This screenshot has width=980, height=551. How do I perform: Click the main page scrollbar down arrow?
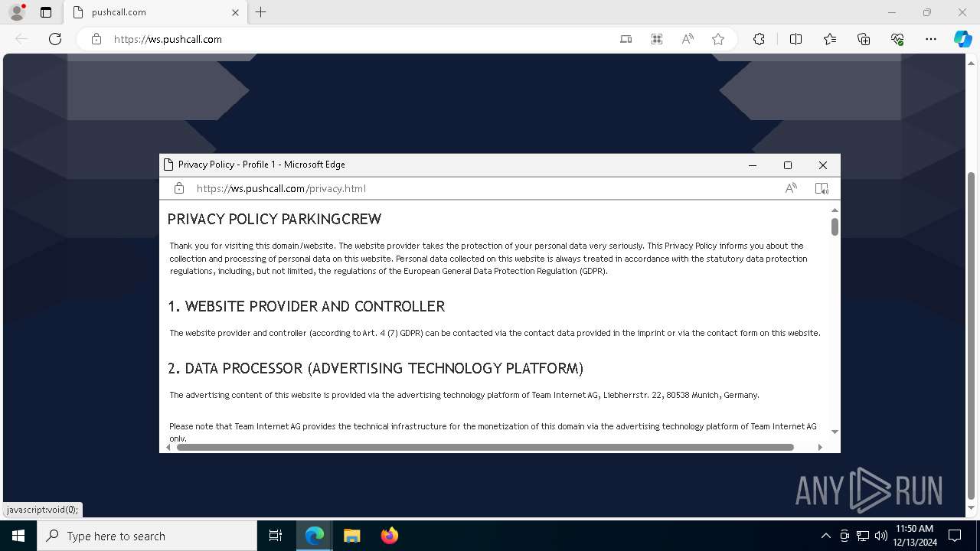point(972,508)
